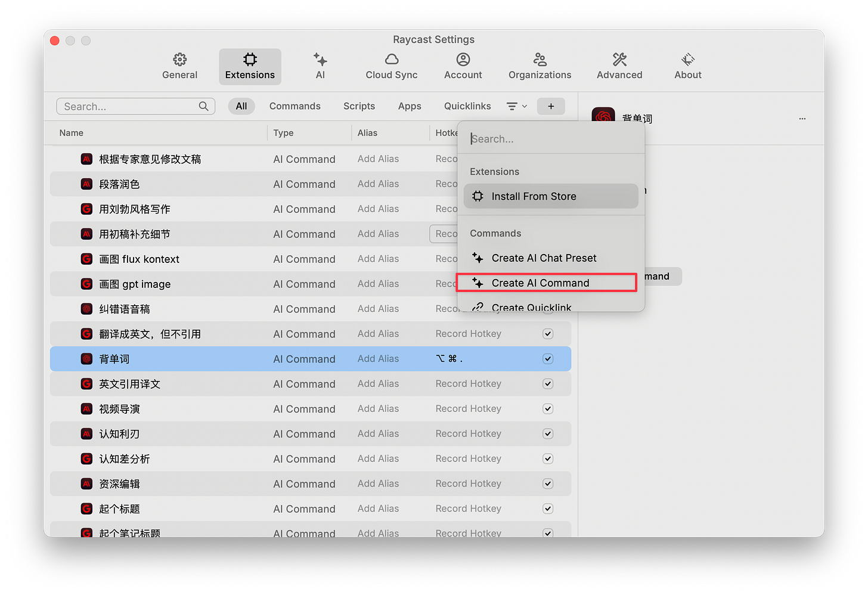
Task: Toggle the checkbox for 英文引用译文
Action: pos(548,384)
